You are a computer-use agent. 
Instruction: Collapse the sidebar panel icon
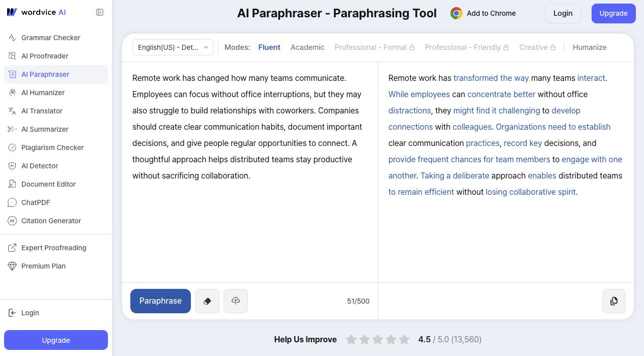(100, 12)
